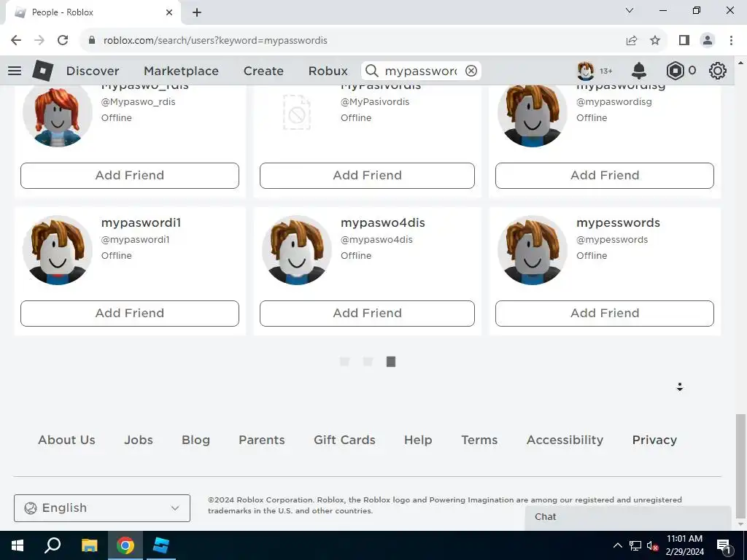Open the Terms footer link

[479, 440]
